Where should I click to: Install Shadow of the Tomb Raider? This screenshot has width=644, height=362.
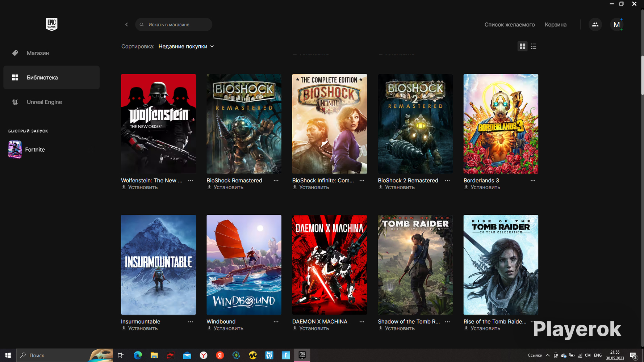pos(397,329)
